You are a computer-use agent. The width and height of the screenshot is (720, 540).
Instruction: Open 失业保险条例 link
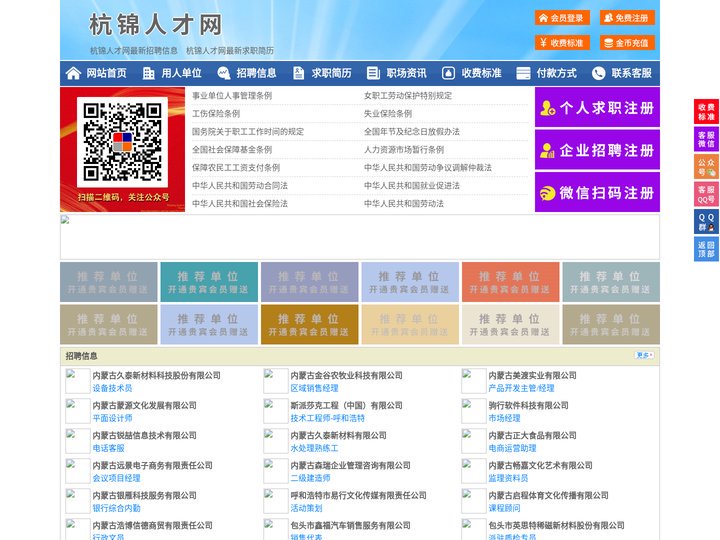coord(388,113)
